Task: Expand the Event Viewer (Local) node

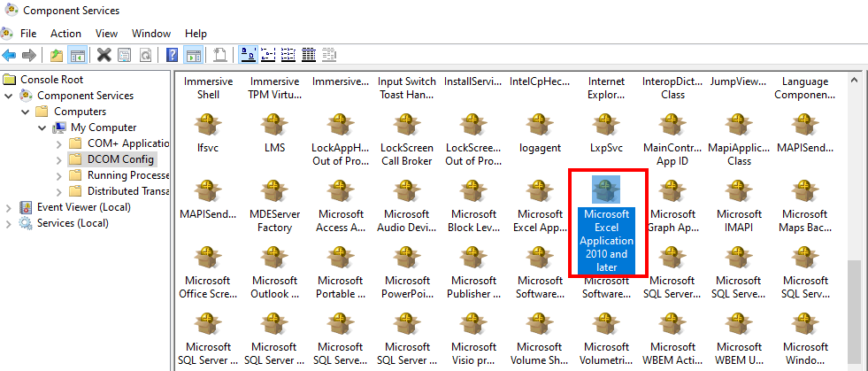Action: click(10, 207)
